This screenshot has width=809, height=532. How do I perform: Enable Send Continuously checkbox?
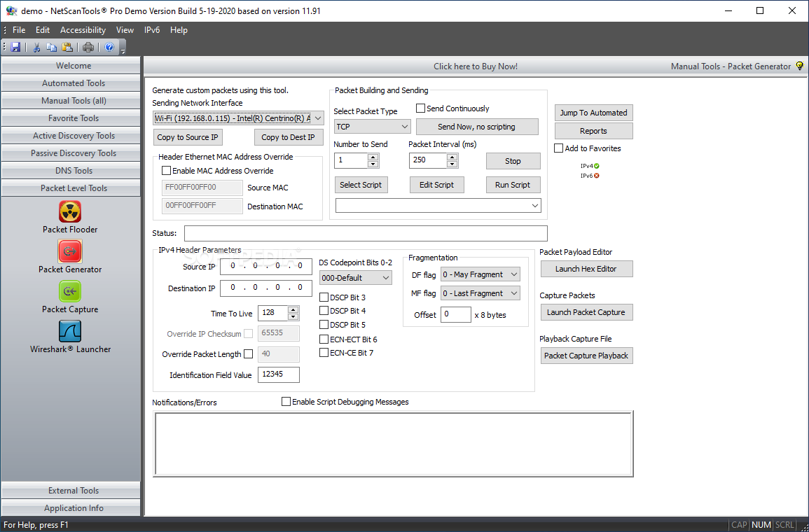click(x=420, y=108)
